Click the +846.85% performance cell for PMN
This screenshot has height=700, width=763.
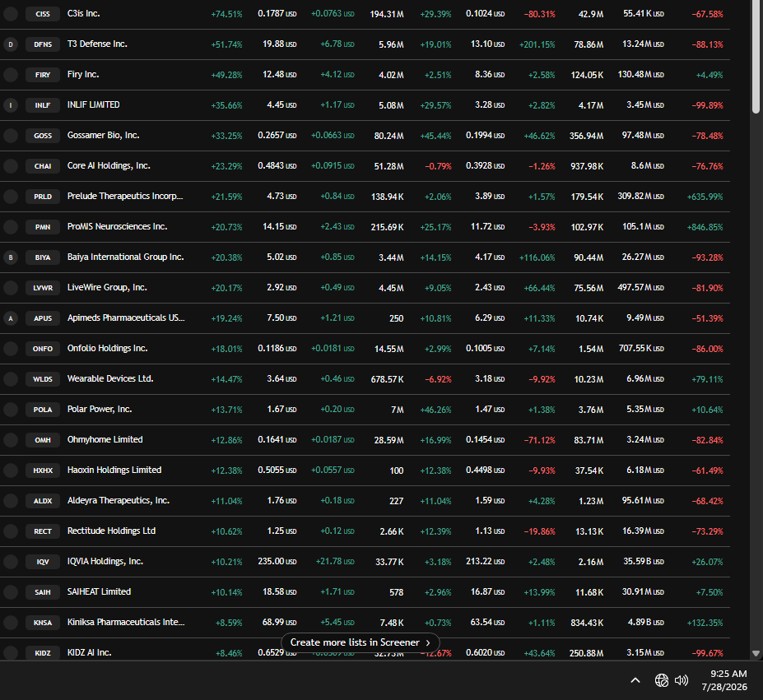click(705, 227)
